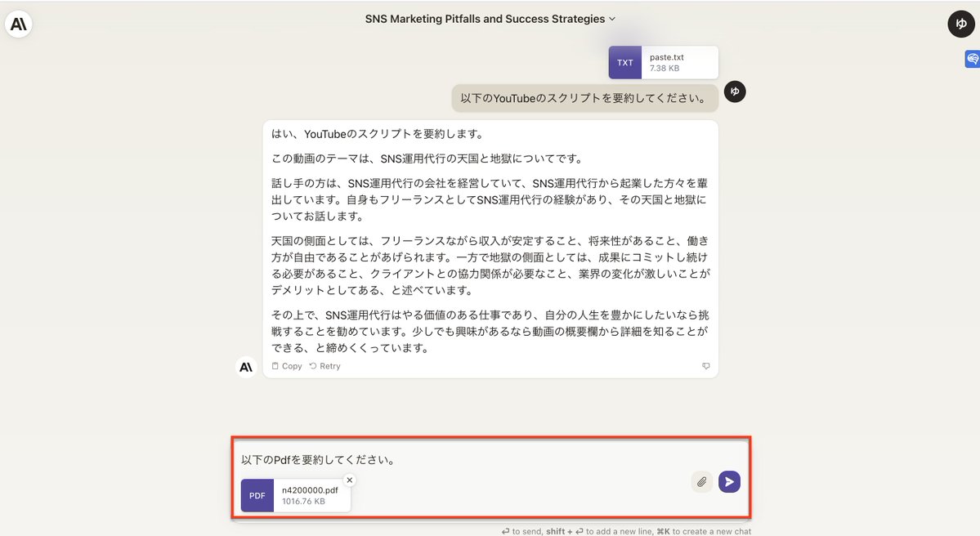Click the keyboard shortcut hint below input
This screenshot has height=536, width=980.
pos(626,531)
